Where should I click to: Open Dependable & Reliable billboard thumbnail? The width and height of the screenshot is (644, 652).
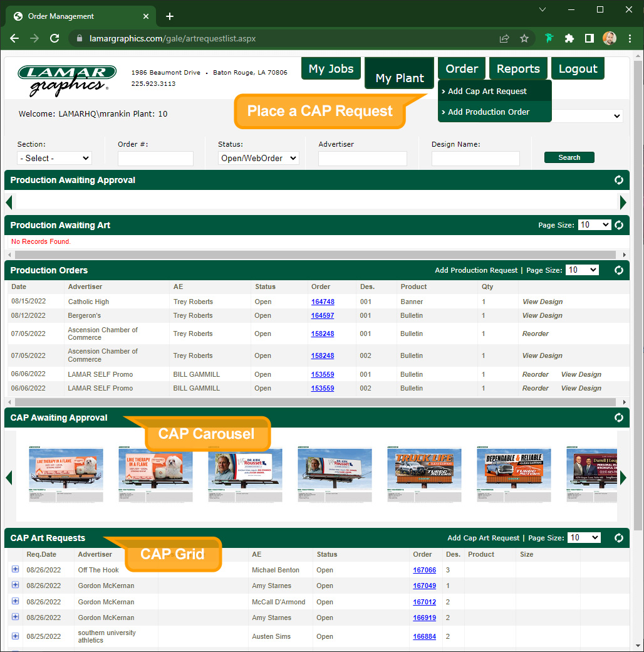pos(514,475)
